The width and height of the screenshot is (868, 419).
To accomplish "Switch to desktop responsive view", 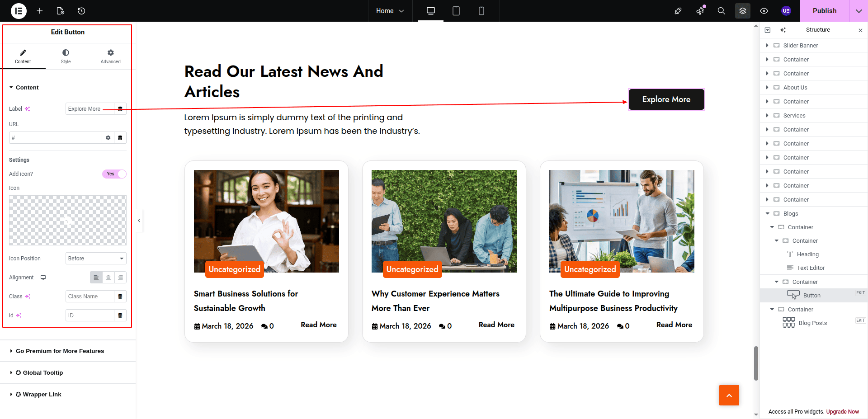I will [x=431, y=11].
